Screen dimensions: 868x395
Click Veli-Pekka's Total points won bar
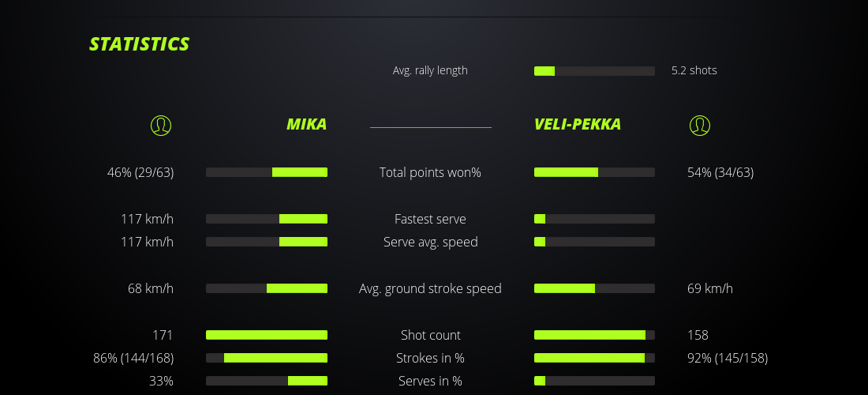coord(594,172)
